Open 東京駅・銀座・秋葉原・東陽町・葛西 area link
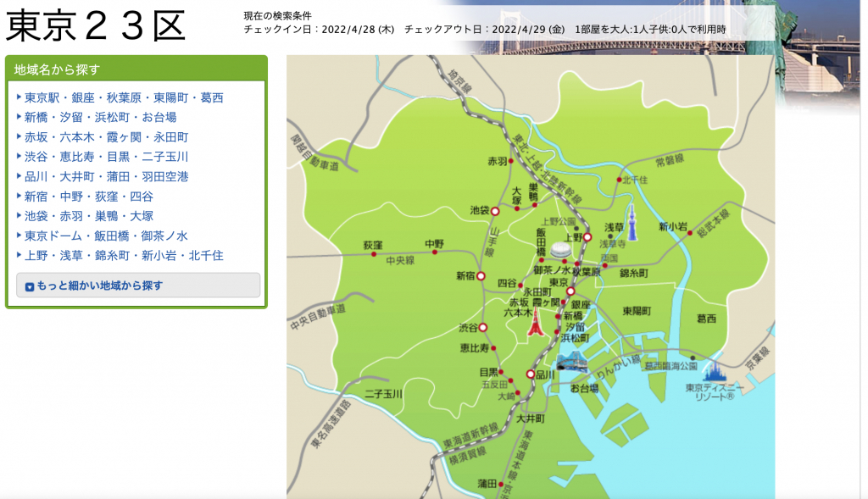 [124, 97]
